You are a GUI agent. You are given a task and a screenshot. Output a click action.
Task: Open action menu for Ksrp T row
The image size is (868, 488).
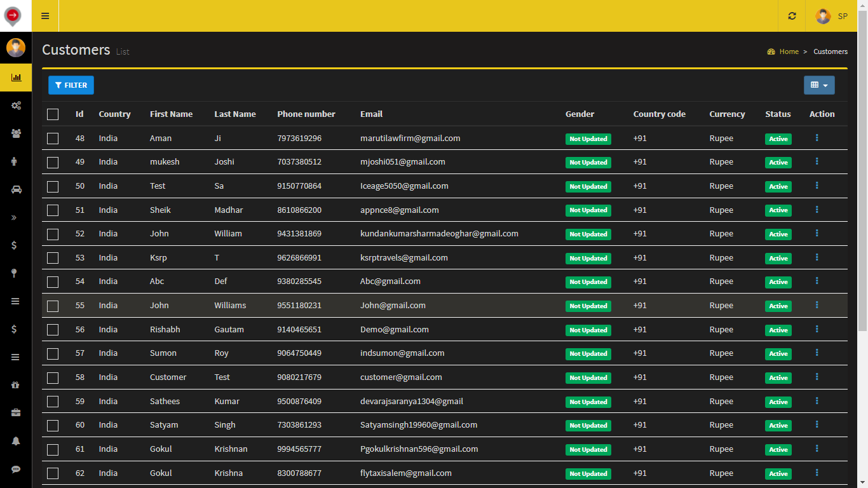click(817, 257)
